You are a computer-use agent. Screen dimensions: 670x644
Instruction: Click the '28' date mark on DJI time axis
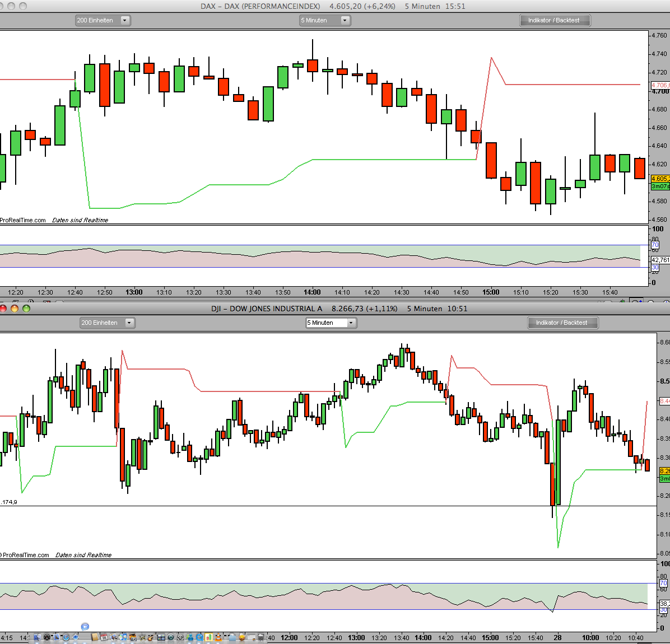557,638
